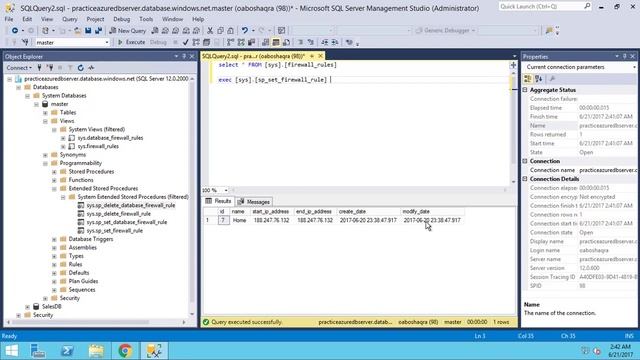Click Disconnect plug icon in Object Explorer
The image size is (640, 360).
50,68
